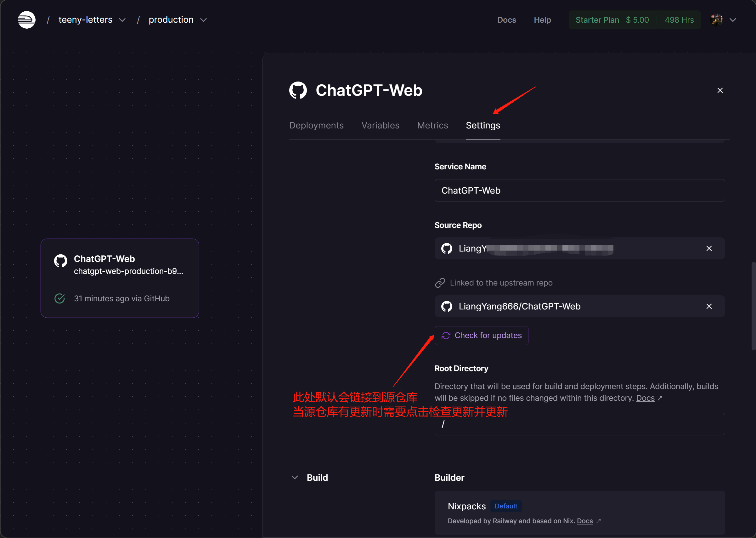Screen dimensions: 756x538
Task: Open the Root Directory Docs link
Action: click(645, 398)
